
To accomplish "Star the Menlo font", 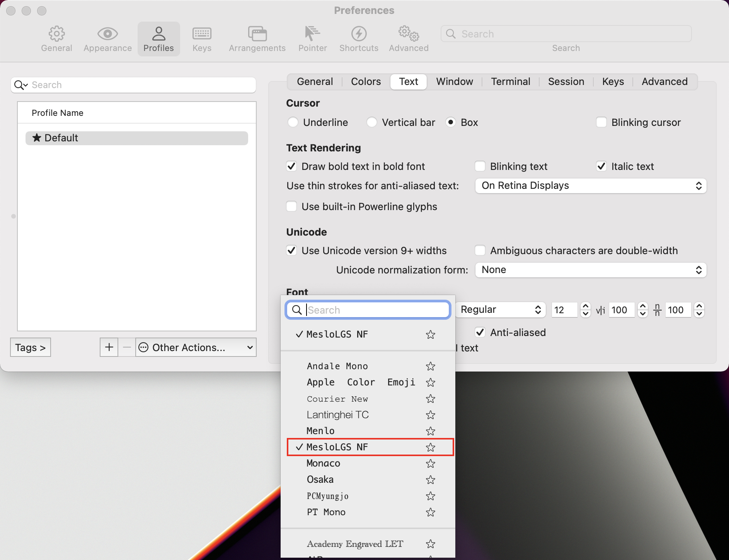I will (x=431, y=431).
